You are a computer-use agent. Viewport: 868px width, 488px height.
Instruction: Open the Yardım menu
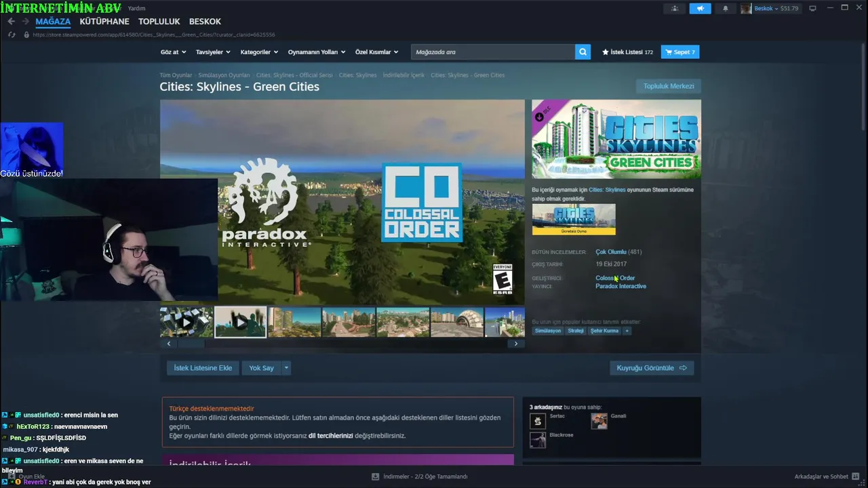(136, 8)
